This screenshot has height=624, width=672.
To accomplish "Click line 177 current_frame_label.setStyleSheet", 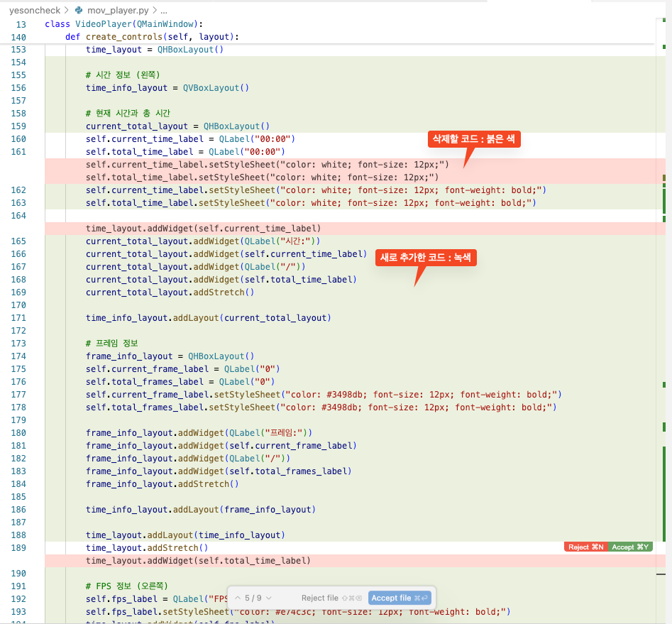I will click(324, 395).
